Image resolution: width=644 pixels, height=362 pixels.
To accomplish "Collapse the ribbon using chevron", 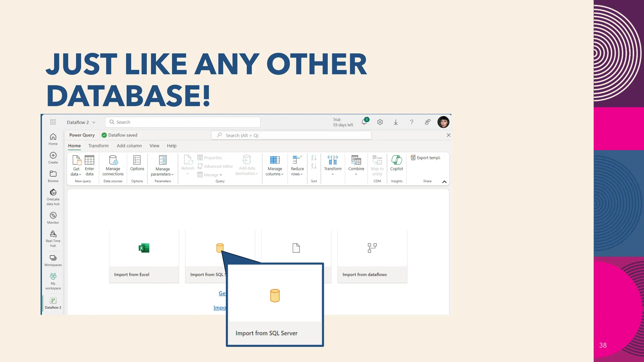I will [444, 182].
